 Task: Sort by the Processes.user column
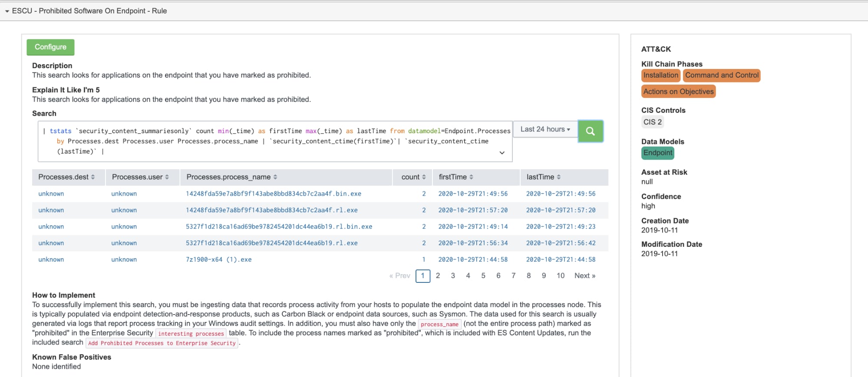point(142,177)
